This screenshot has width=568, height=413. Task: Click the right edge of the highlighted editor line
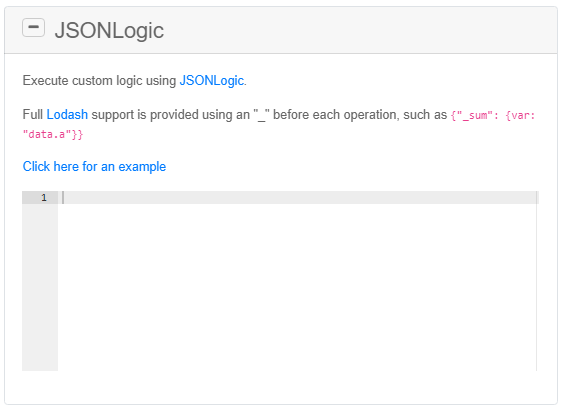[x=538, y=197]
